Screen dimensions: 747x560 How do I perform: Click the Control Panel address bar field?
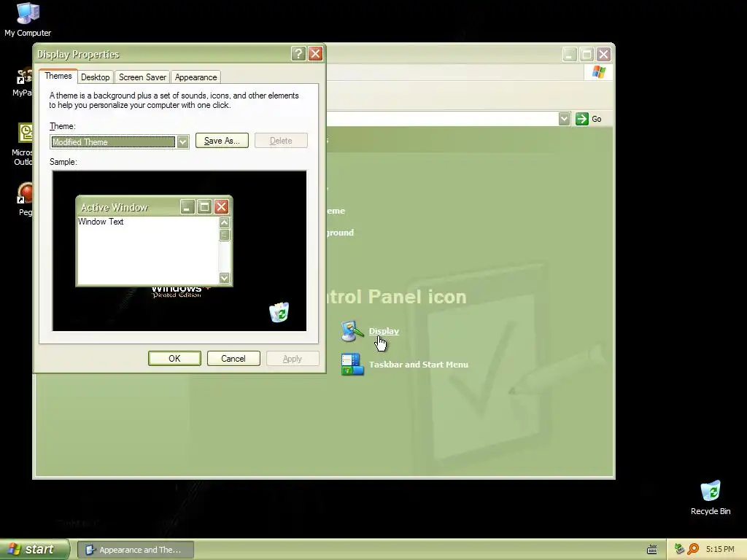point(442,119)
